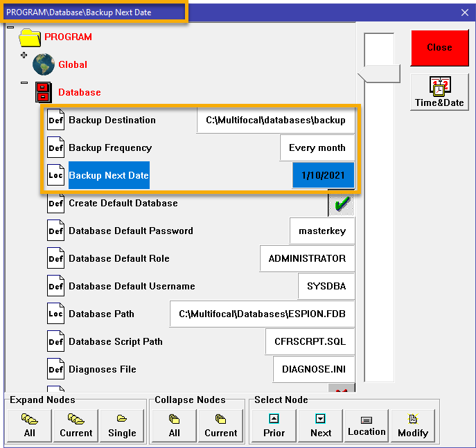Click the Def icon beside Database Default Password
Screen dimensions: 476x448
(x=55, y=231)
